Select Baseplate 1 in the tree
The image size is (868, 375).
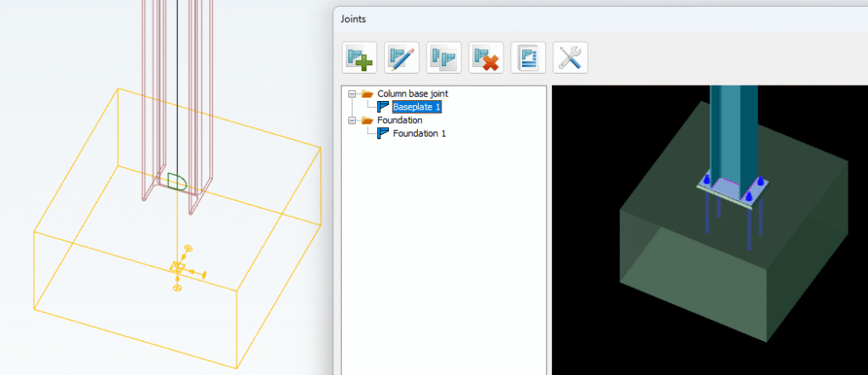(x=417, y=107)
